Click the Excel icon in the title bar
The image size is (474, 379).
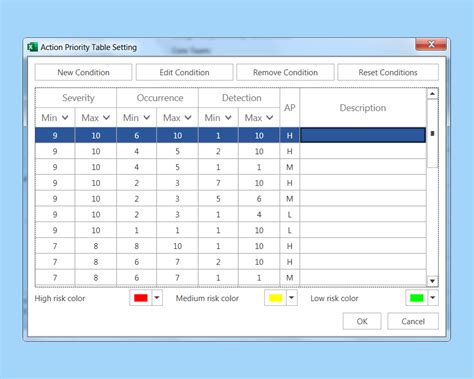(32, 47)
